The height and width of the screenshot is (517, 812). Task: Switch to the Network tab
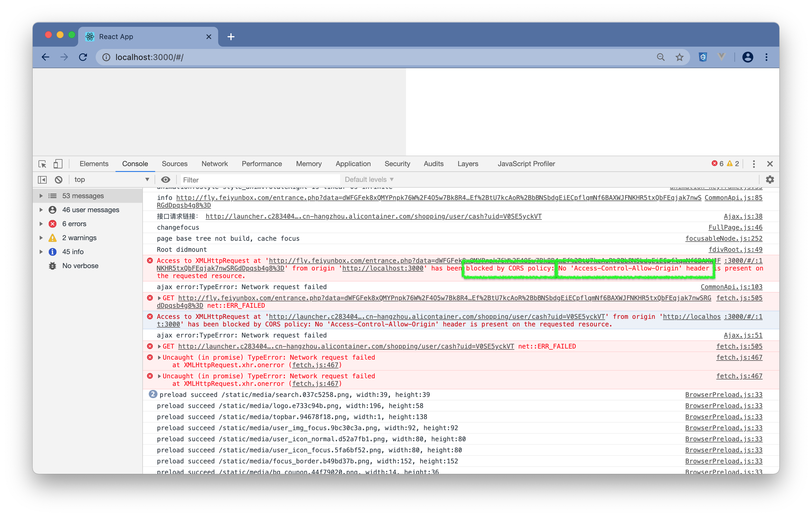tap(214, 164)
